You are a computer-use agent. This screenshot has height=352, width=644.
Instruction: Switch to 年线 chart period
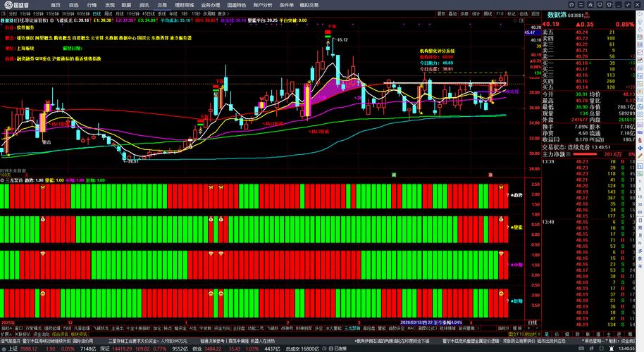coord(173,14)
